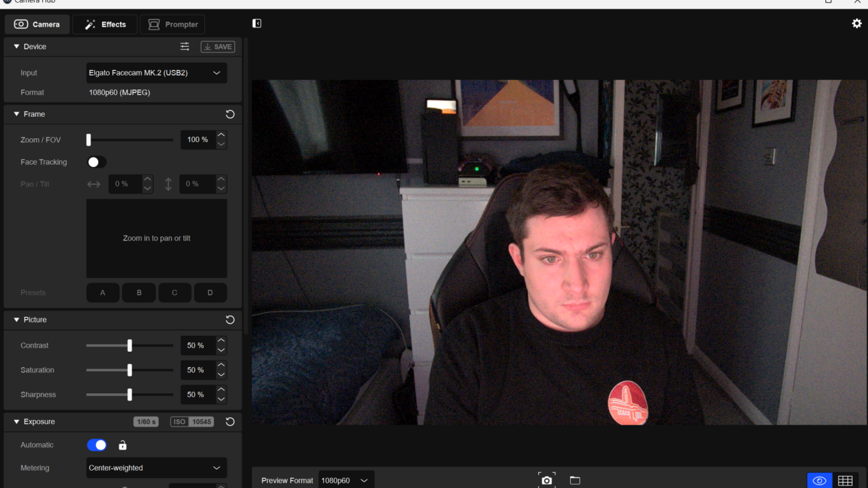Image resolution: width=868 pixels, height=488 pixels.
Task: Decrease Contrast with down arrow
Action: click(x=221, y=350)
